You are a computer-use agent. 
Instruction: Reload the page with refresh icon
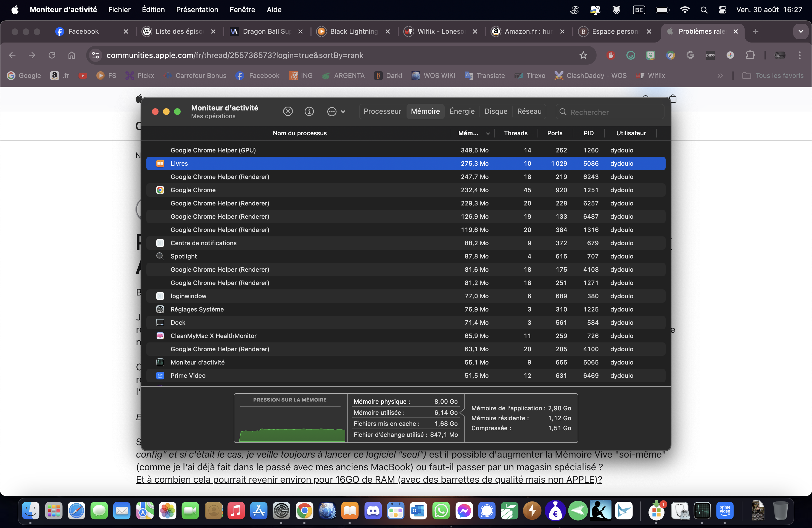(x=52, y=55)
